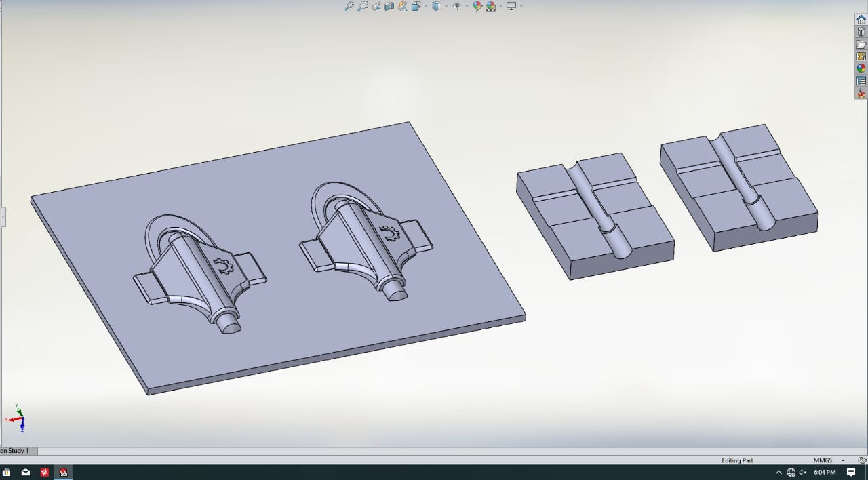Expand the Display Style dropdown

point(446,7)
